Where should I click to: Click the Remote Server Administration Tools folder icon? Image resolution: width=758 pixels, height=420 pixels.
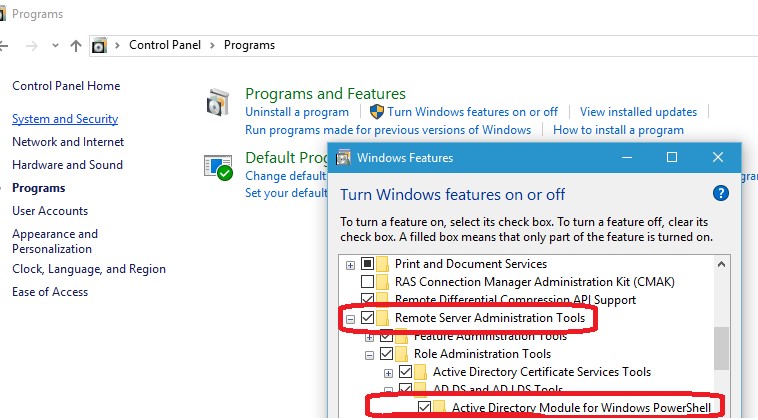(382, 318)
